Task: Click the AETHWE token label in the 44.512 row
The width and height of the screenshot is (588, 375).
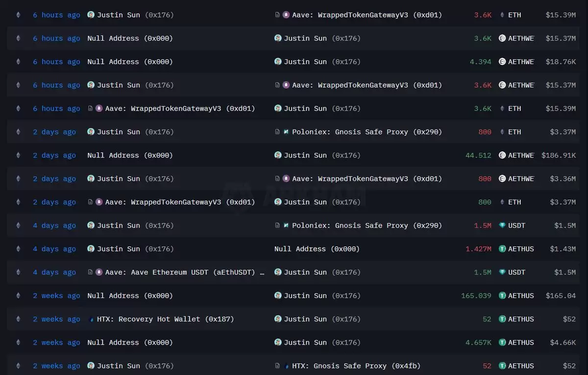Action: [x=521, y=155]
